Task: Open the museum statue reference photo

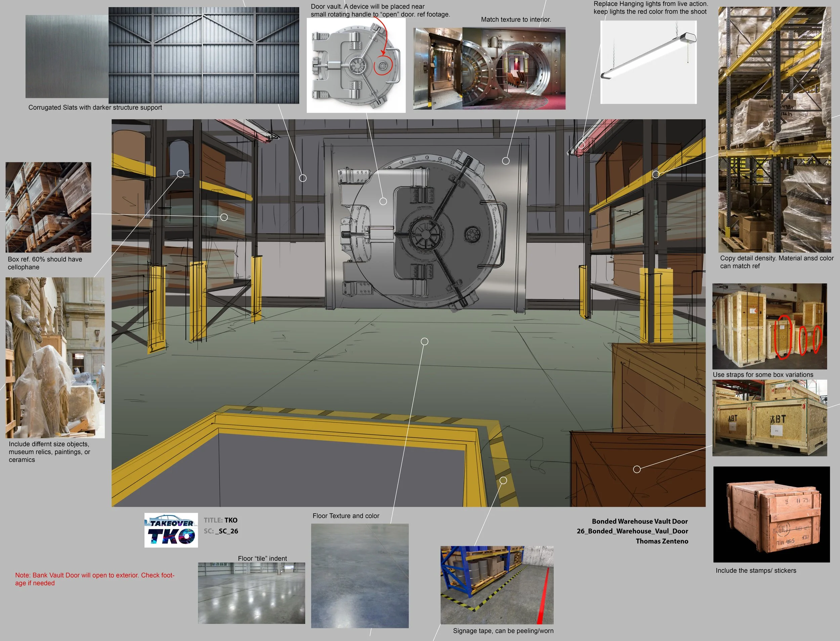Action: (x=55, y=358)
